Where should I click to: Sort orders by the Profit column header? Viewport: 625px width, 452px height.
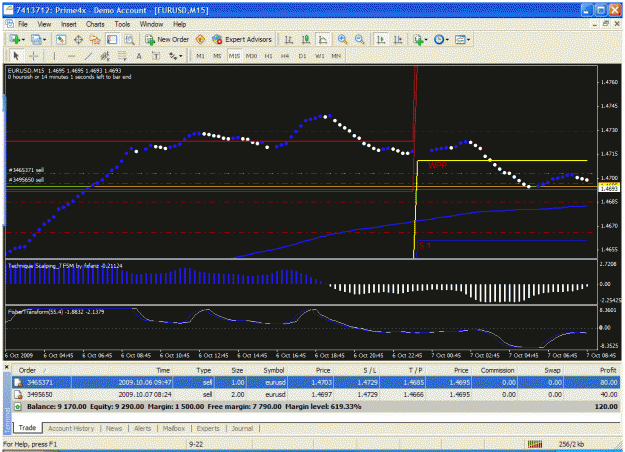pos(608,370)
